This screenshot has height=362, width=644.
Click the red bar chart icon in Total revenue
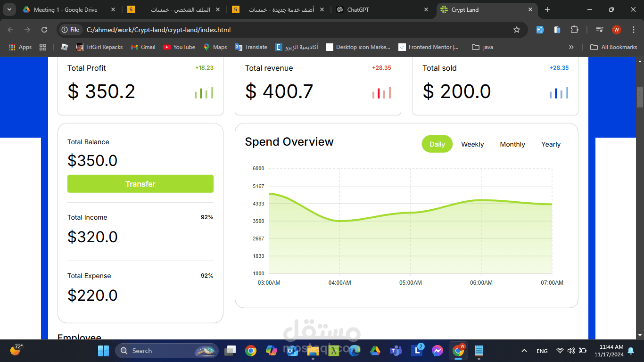point(381,92)
